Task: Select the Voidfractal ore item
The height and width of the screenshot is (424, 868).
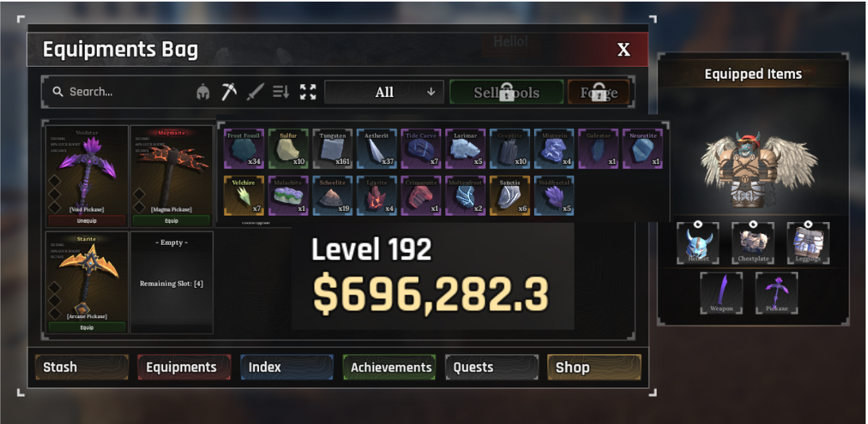Action: tap(554, 195)
